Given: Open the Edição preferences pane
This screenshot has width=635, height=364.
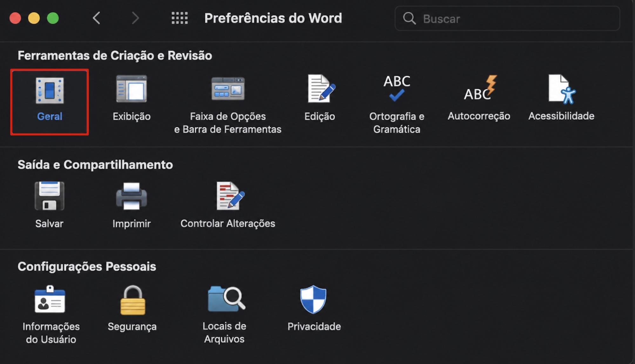Looking at the screenshot, I should click(320, 98).
